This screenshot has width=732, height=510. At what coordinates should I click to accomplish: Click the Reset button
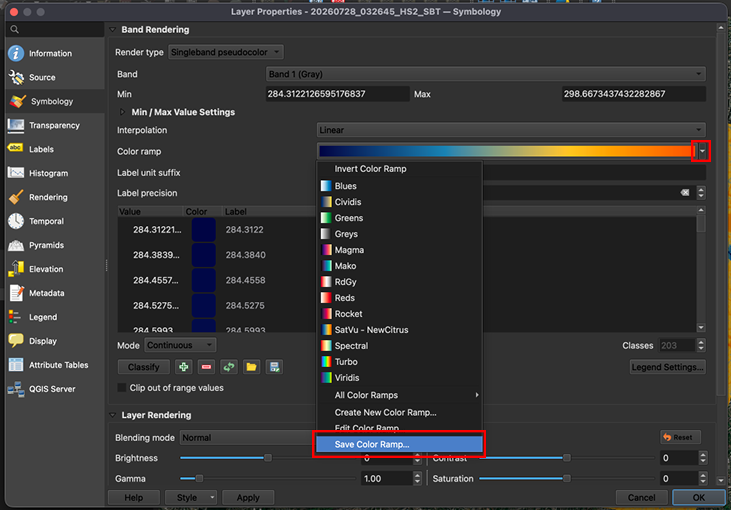tap(680, 437)
